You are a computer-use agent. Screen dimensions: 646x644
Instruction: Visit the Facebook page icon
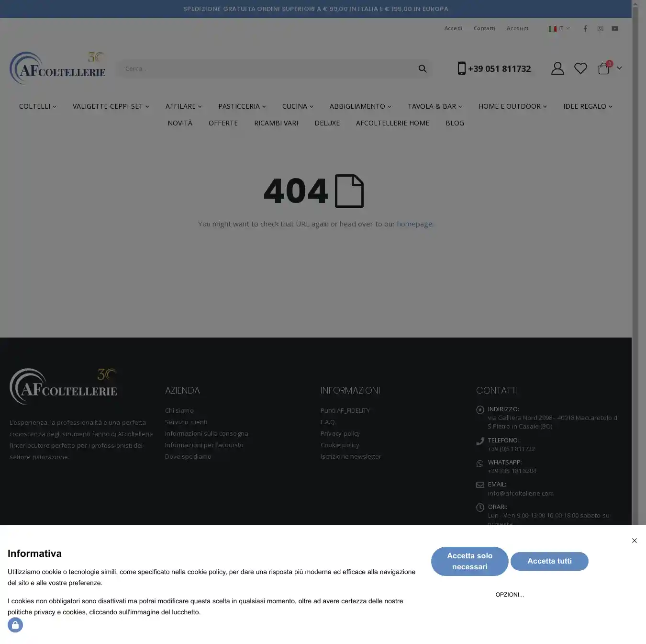[x=585, y=29]
